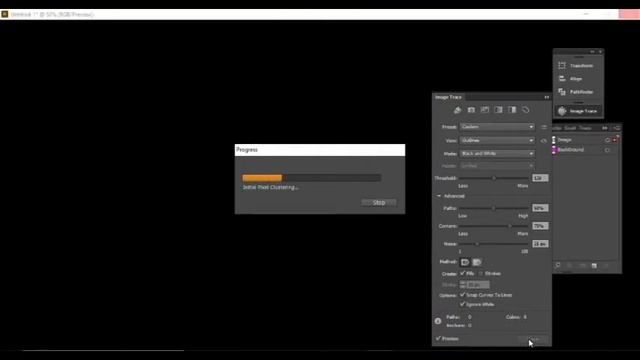Toggle the Ignore White checkbox

point(462,304)
